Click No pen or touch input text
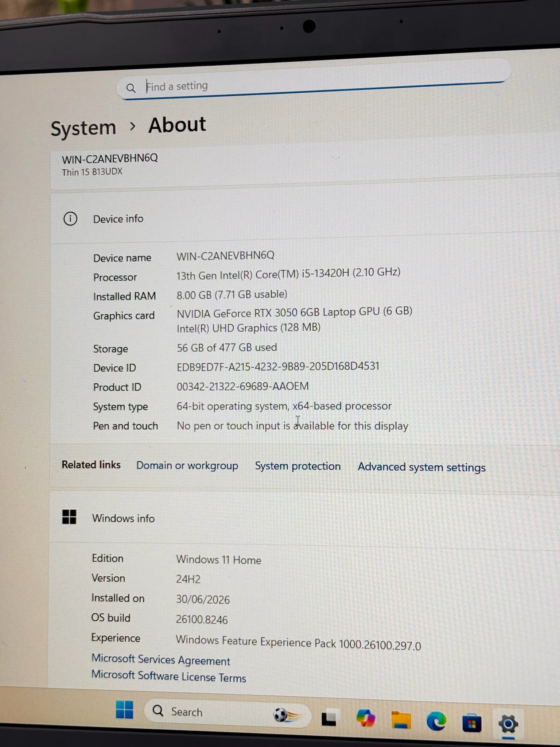Image resolution: width=560 pixels, height=747 pixels. (x=292, y=426)
